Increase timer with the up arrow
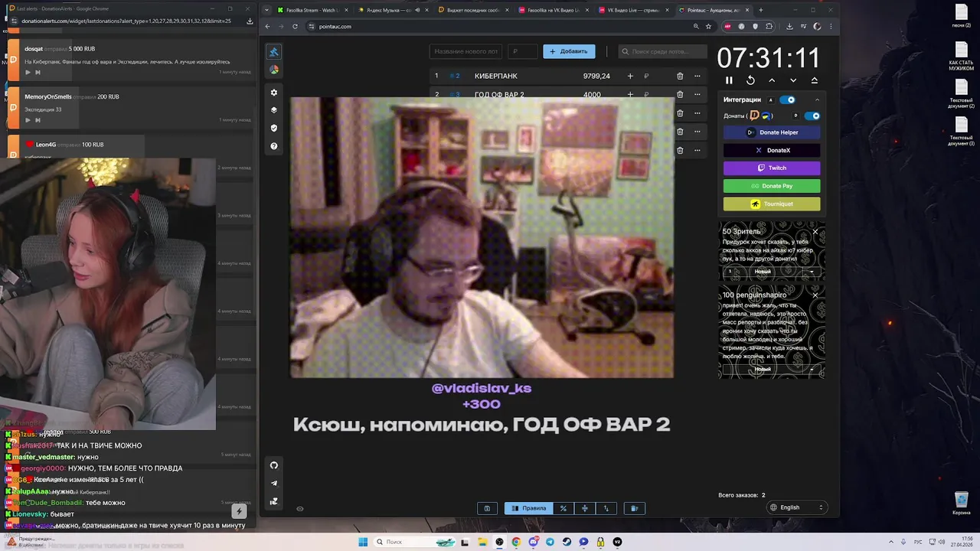Image resolution: width=980 pixels, height=551 pixels. (772, 80)
